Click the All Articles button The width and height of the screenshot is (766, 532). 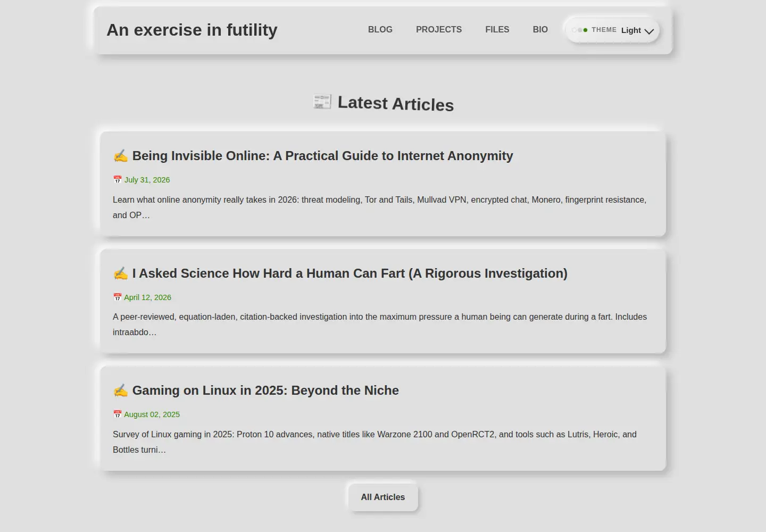coord(383,497)
